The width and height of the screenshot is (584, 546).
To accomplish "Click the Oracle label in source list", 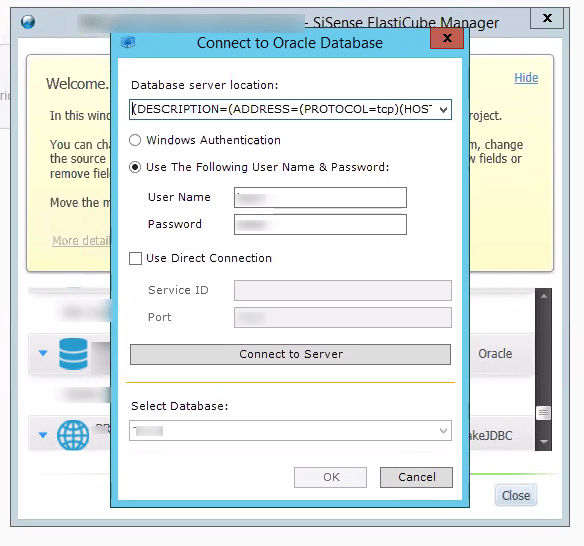I will pos(495,353).
